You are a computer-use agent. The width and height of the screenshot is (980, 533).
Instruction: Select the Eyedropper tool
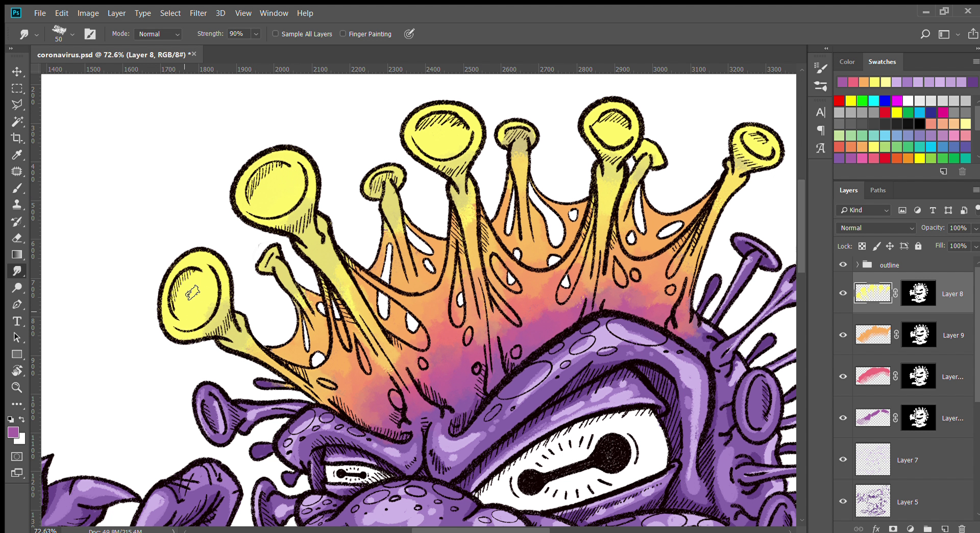click(17, 155)
